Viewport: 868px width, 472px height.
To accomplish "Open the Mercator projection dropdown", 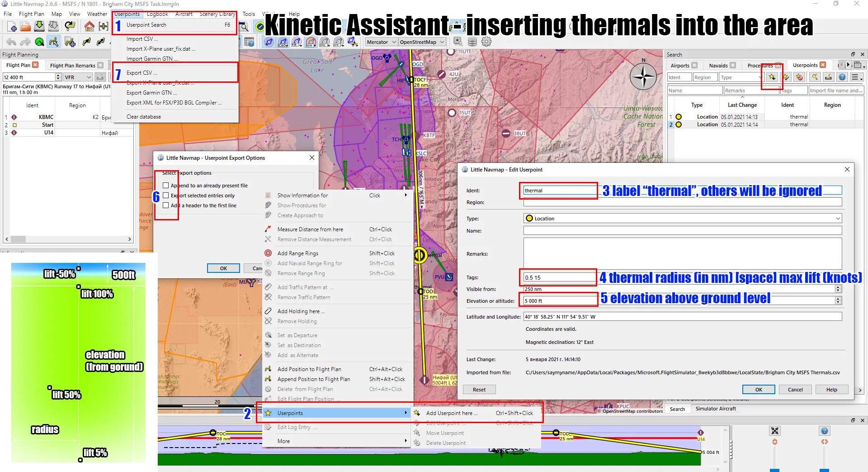I will [x=381, y=42].
